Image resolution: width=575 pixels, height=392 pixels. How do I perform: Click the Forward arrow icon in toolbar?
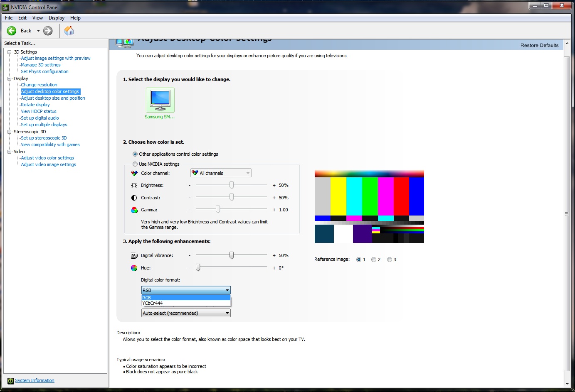48,31
